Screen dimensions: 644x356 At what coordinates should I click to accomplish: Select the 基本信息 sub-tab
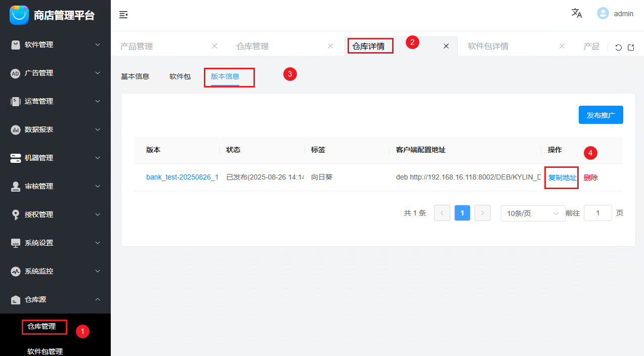tap(135, 76)
